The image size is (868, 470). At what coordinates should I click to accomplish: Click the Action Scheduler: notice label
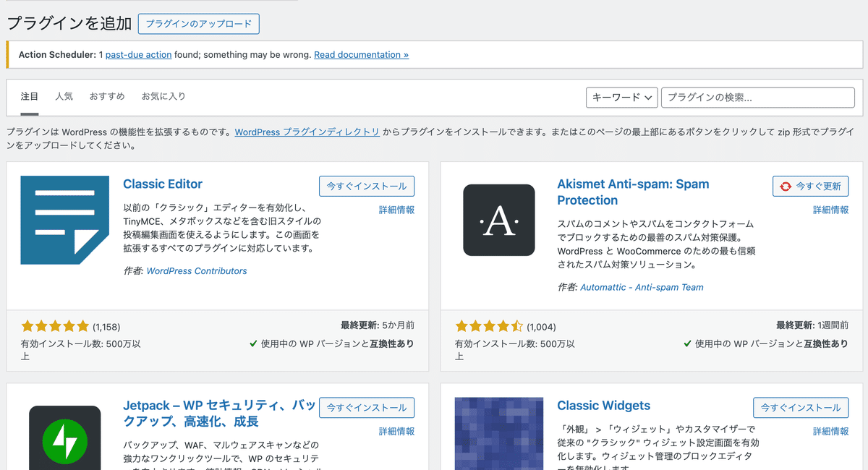57,55
